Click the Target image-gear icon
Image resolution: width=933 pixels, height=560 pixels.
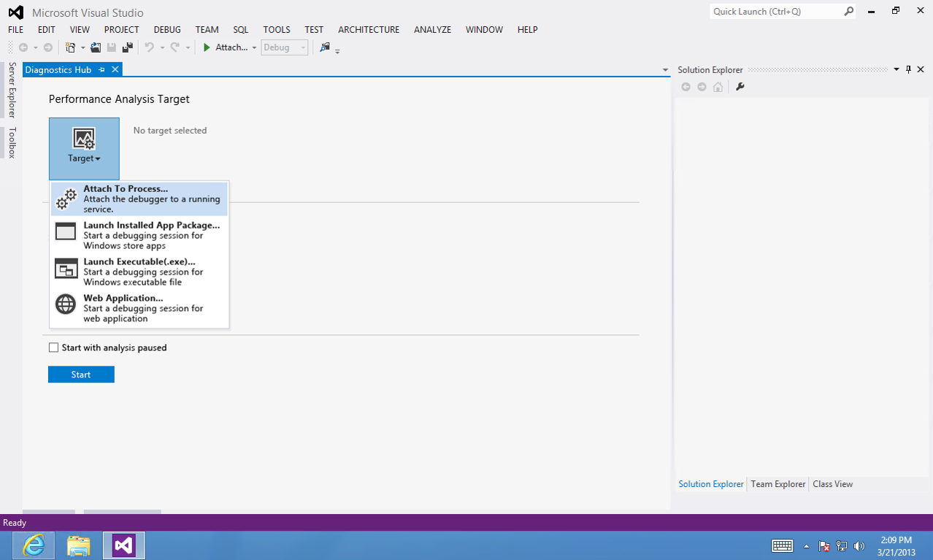pos(84,139)
